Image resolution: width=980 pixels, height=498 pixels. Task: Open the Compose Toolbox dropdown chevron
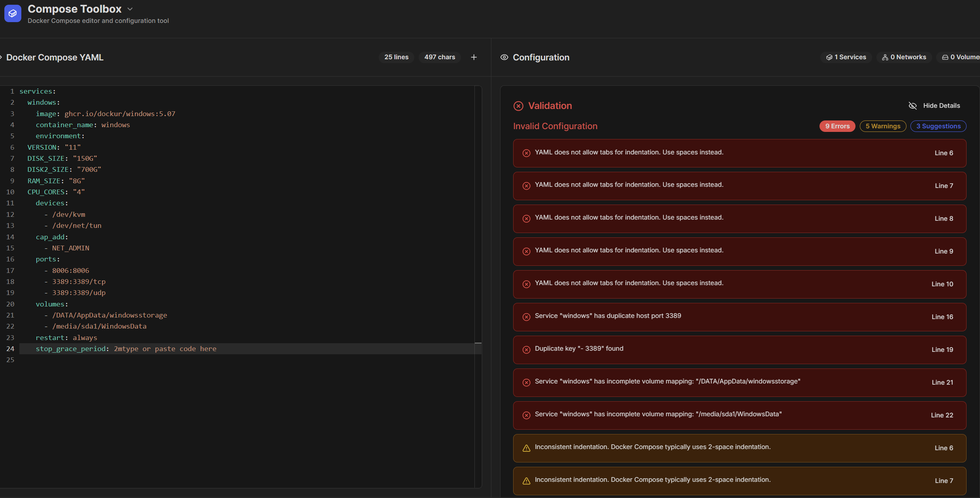(130, 9)
